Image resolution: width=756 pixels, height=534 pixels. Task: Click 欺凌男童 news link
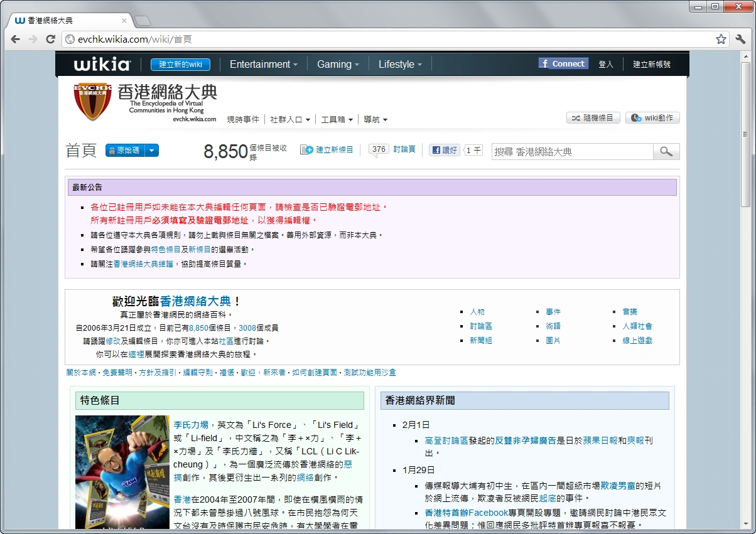[x=618, y=486]
